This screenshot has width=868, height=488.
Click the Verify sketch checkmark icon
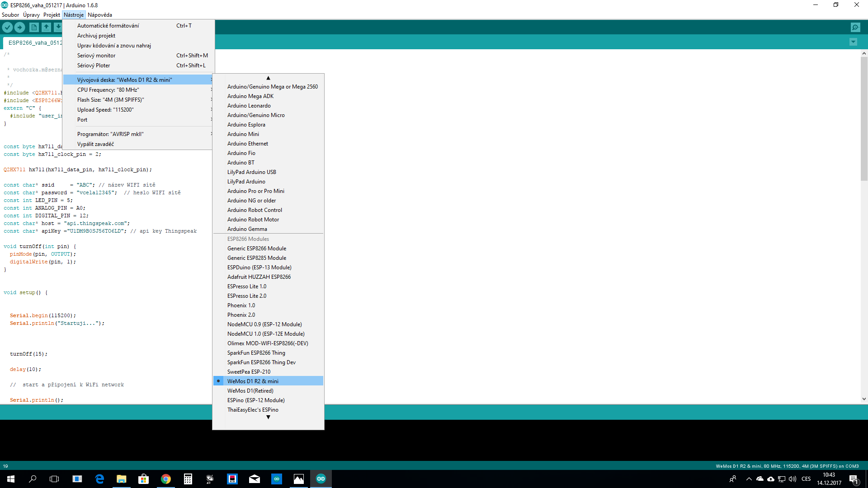click(x=7, y=28)
